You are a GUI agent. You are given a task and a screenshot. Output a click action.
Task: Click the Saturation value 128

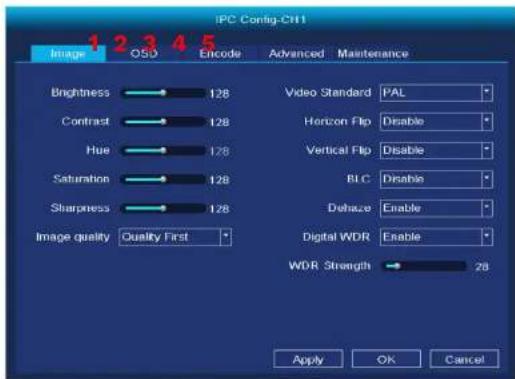(x=219, y=180)
